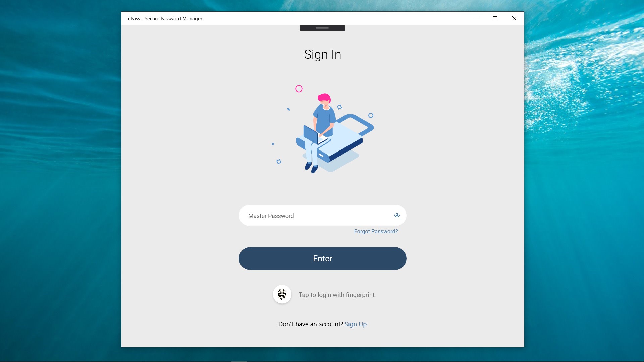
Task: Click the mPass window title text
Action: pyautogui.click(x=164, y=19)
